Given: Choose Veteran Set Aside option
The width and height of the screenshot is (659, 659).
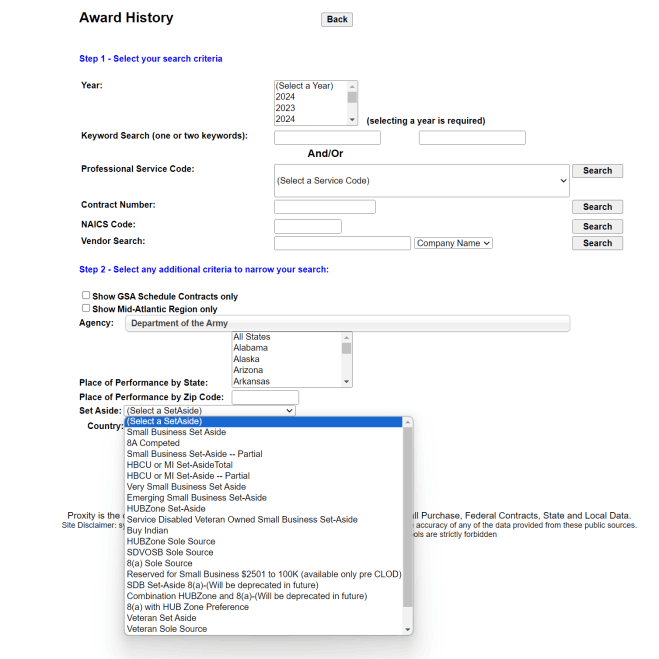Looking at the screenshot, I should tap(264, 618).
